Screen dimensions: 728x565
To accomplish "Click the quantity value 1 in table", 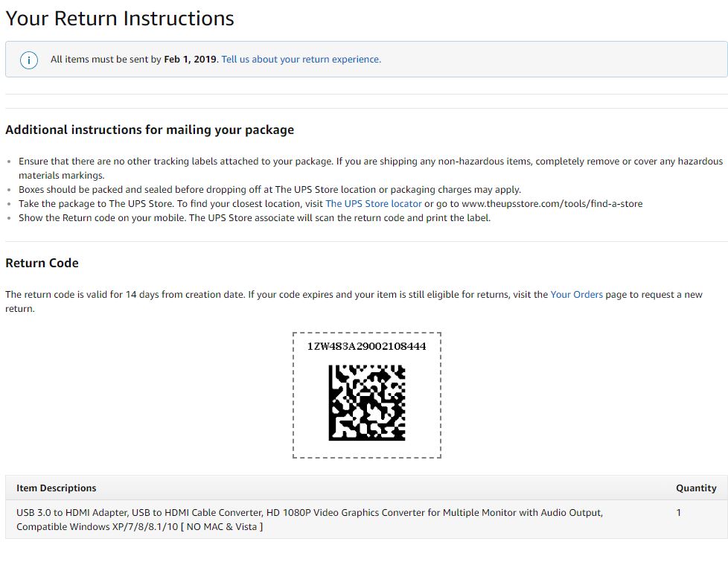I will coord(678,513).
